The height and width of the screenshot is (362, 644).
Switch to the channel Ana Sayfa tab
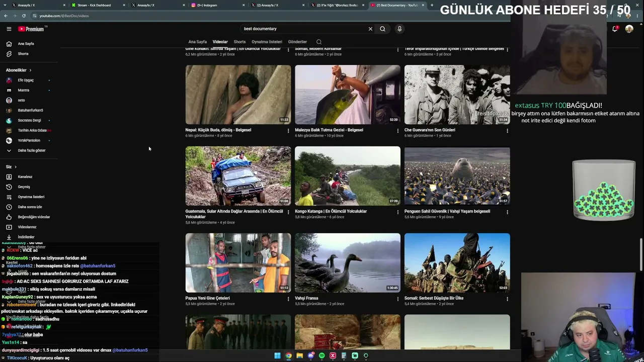[197, 42]
